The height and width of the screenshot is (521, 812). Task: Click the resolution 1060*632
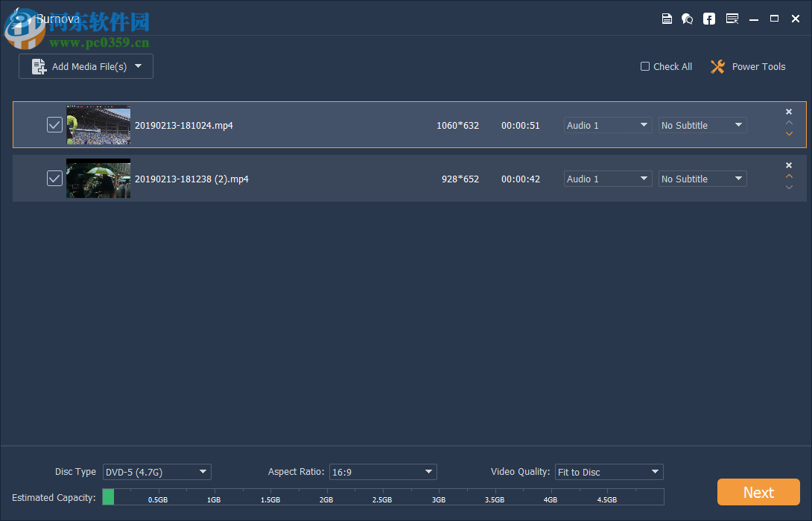[x=458, y=125]
